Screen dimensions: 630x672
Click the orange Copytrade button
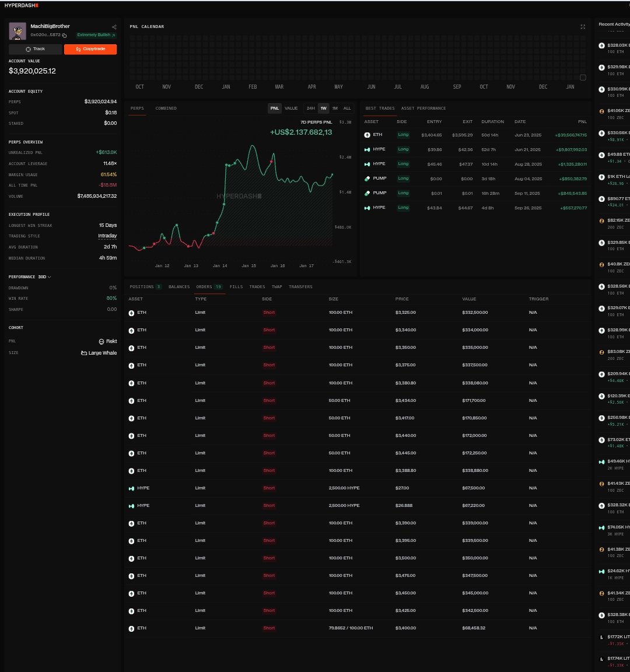point(90,49)
